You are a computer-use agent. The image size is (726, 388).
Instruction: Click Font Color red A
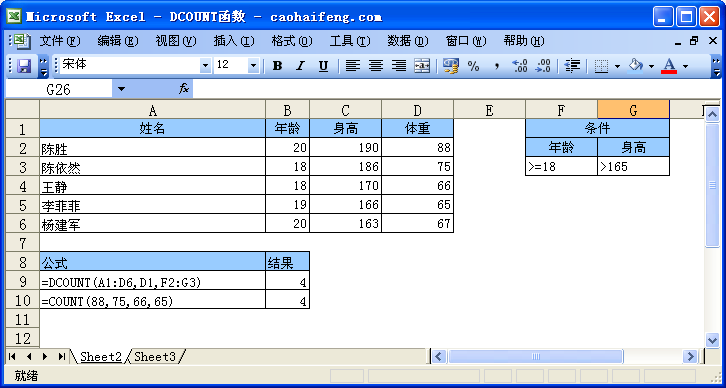669,66
